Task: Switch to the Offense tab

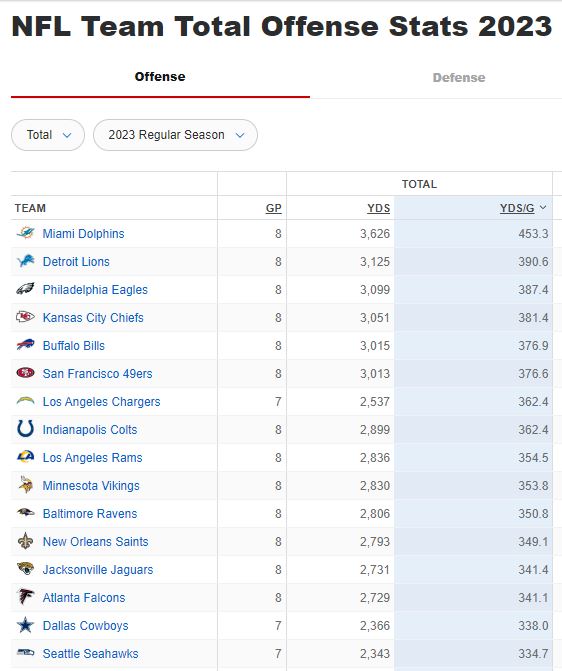Action: [160, 77]
